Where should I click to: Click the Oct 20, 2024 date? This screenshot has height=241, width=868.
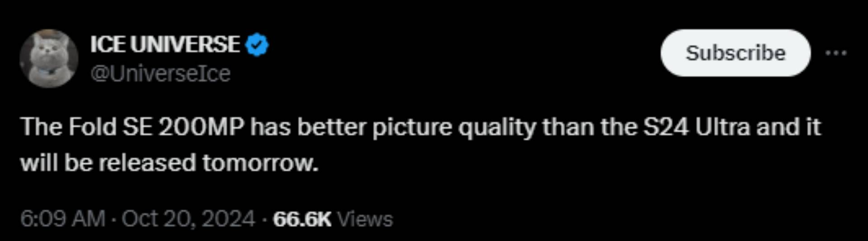point(188,219)
